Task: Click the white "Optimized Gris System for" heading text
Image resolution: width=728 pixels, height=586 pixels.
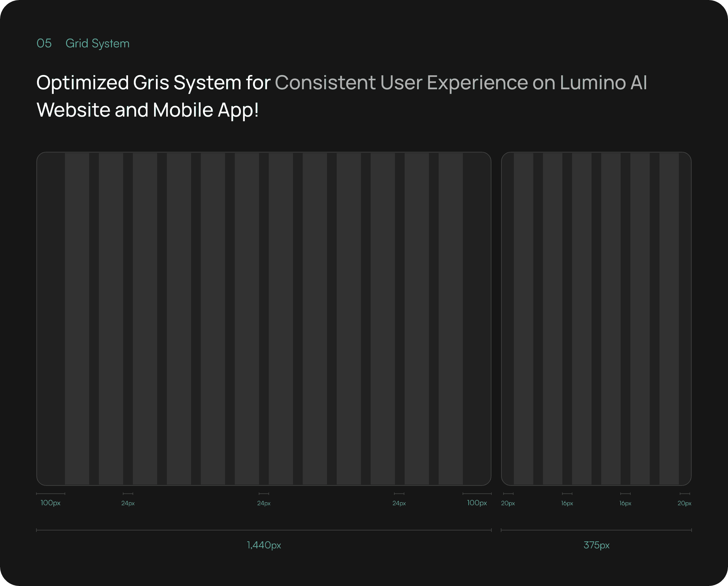Action: pos(153,83)
